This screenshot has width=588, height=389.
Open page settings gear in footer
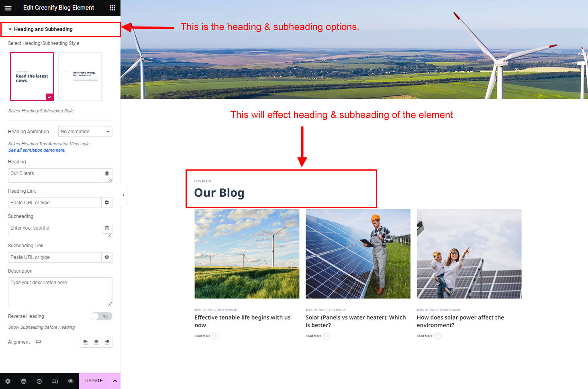pyautogui.click(x=8, y=381)
